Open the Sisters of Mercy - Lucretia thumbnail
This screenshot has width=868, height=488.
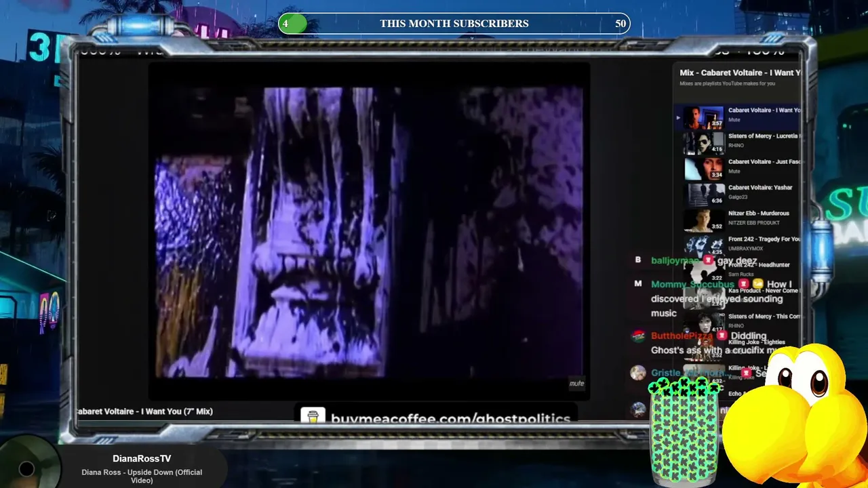tap(704, 142)
